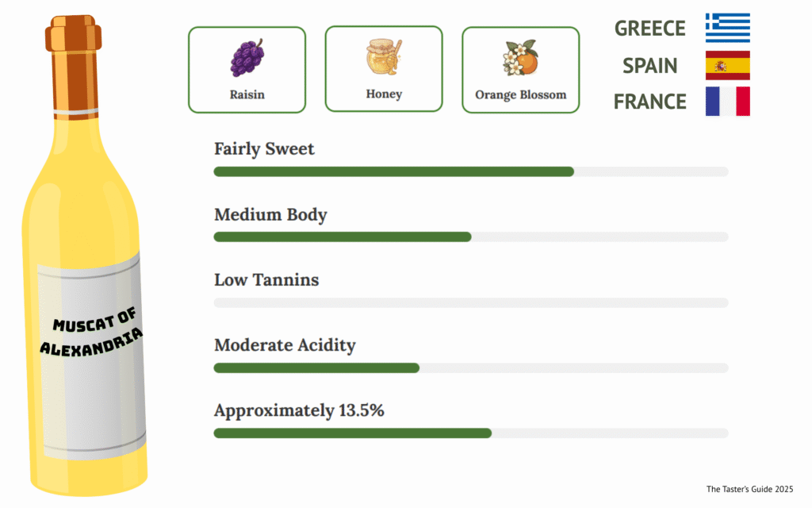Click the Spain flag icon

[727, 65]
